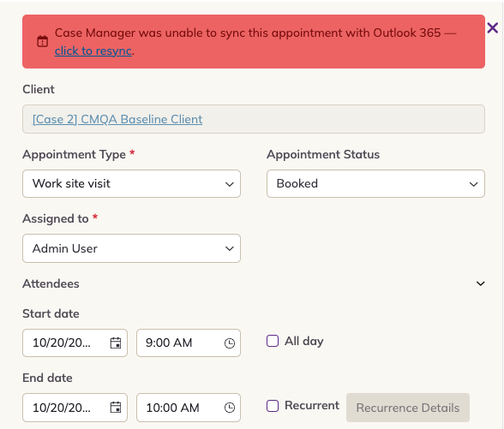This screenshot has width=504, height=429.
Task: Check the All day checkbox
Action: (x=273, y=341)
